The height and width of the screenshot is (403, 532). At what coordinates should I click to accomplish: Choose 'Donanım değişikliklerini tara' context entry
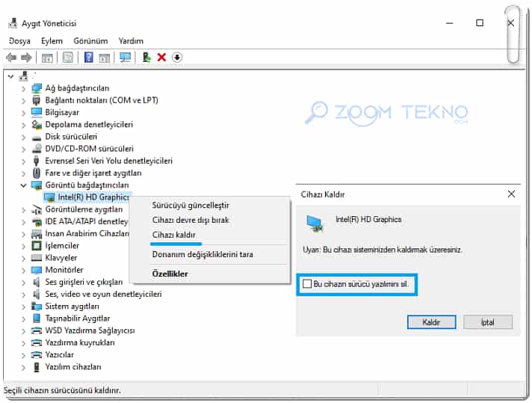click(202, 254)
